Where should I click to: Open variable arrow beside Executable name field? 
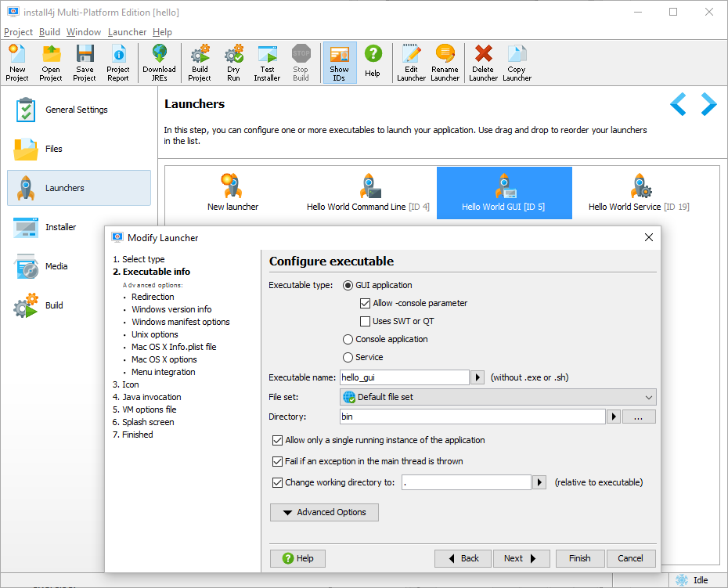[x=478, y=377]
